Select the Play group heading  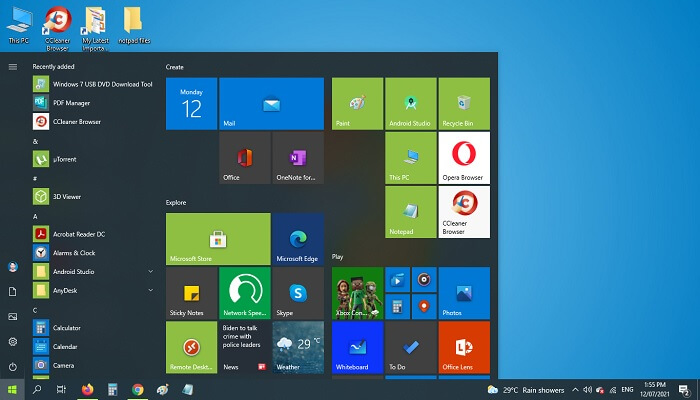[x=338, y=257]
